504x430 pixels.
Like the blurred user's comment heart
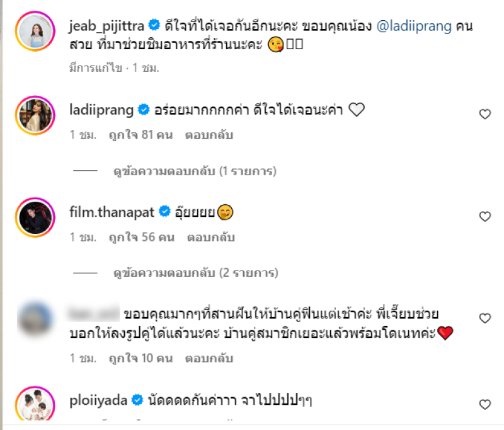484,318
